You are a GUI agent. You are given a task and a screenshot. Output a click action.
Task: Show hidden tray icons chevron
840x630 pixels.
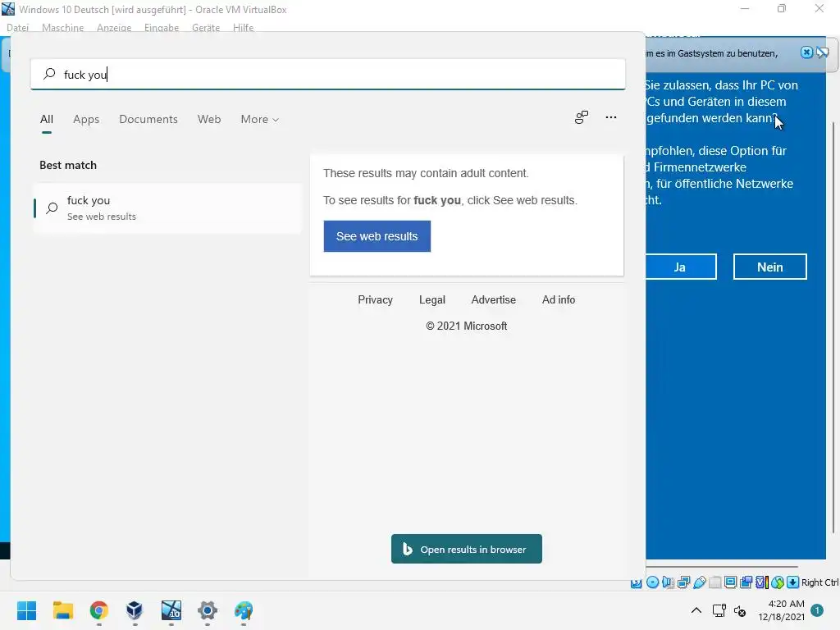point(696,610)
